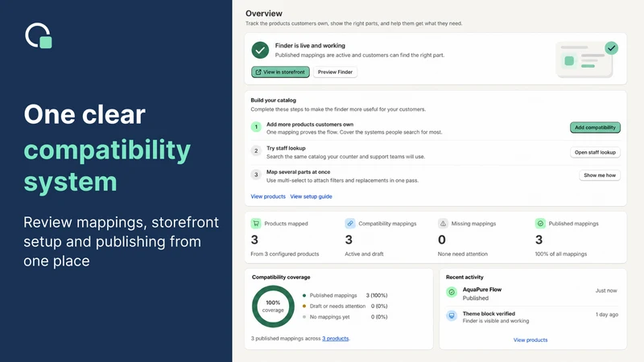Click 'Build your catalog' heading
The height and width of the screenshot is (362, 644).
[x=273, y=100]
